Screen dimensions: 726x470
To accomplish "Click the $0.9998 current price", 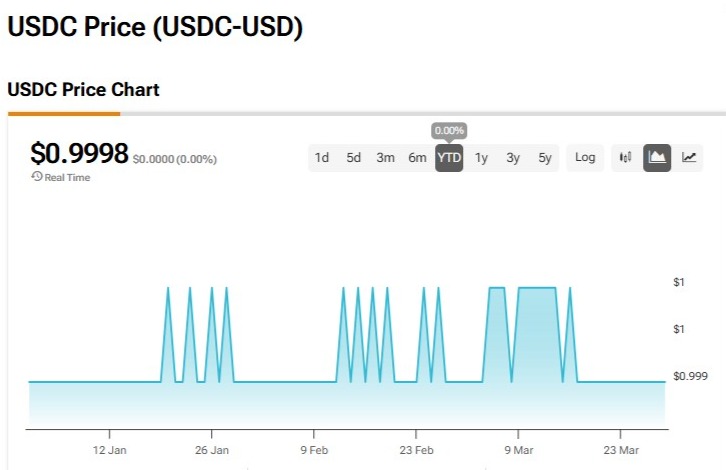I will (x=79, y=153).
